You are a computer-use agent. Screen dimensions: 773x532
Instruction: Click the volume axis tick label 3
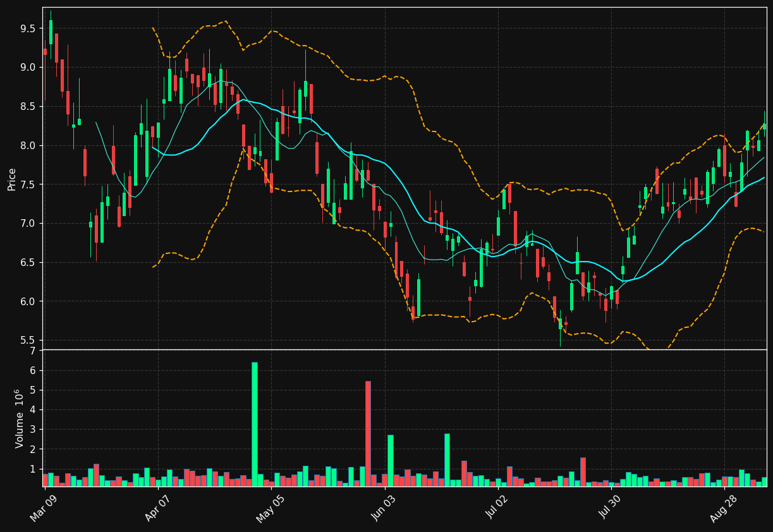tap(32, 430)
